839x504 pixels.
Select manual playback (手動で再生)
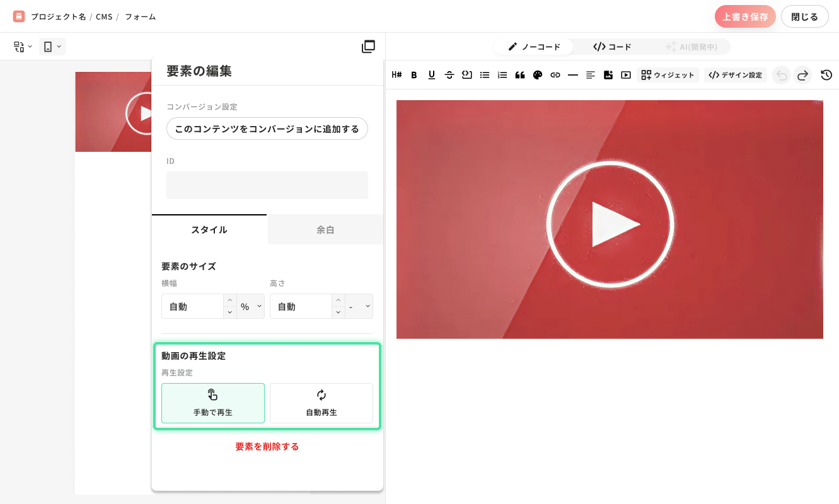pyautogui.click(x=213, y=403)
